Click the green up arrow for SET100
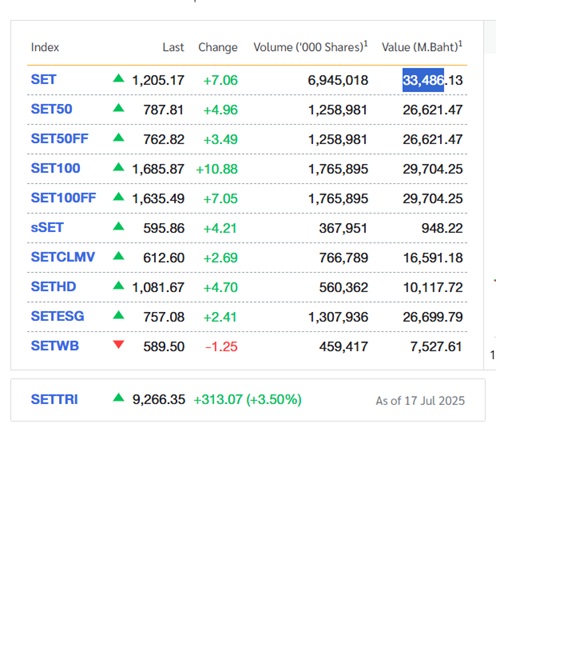 pyautogui.click(x=119, y=167)
